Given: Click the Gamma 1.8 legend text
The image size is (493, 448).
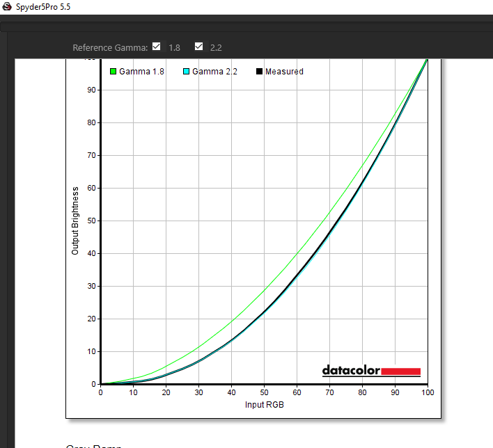Looking at the screenshot, I should coord(142,71).
